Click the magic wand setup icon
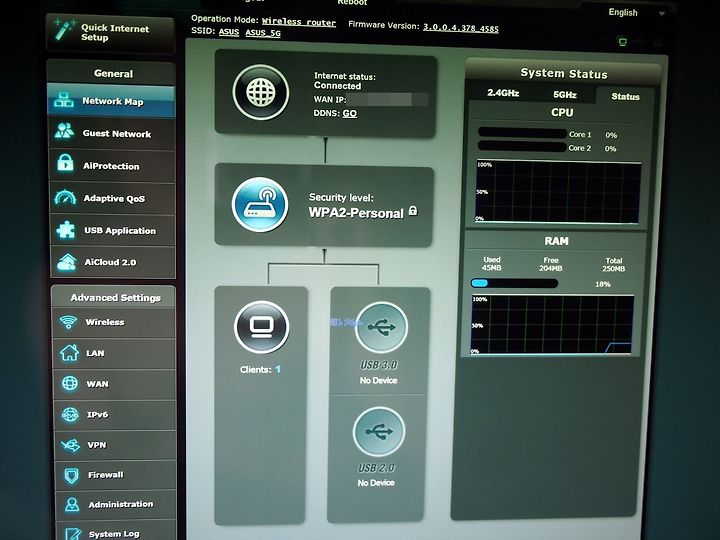 [x=64, y=30]
